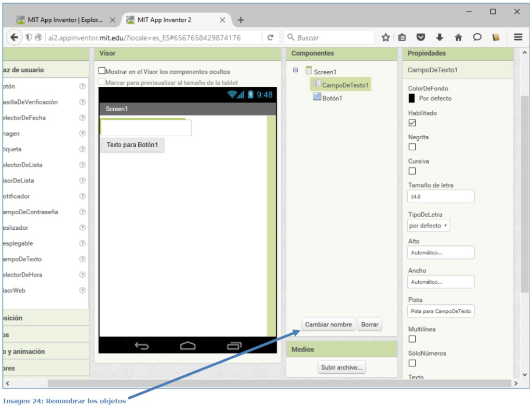532x407 pixels.
Task: Check the Negrita checkbox
Action: pos(413,147)
